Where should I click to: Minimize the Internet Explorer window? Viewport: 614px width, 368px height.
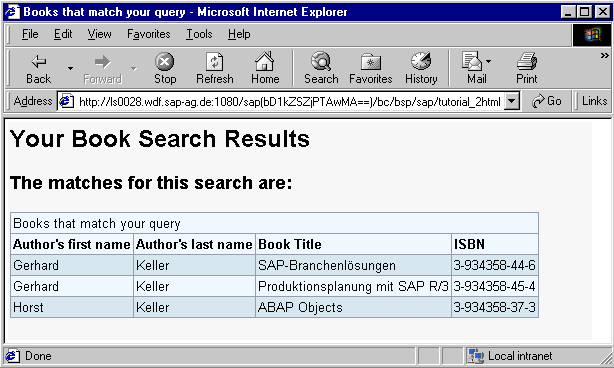pos(568,12)
